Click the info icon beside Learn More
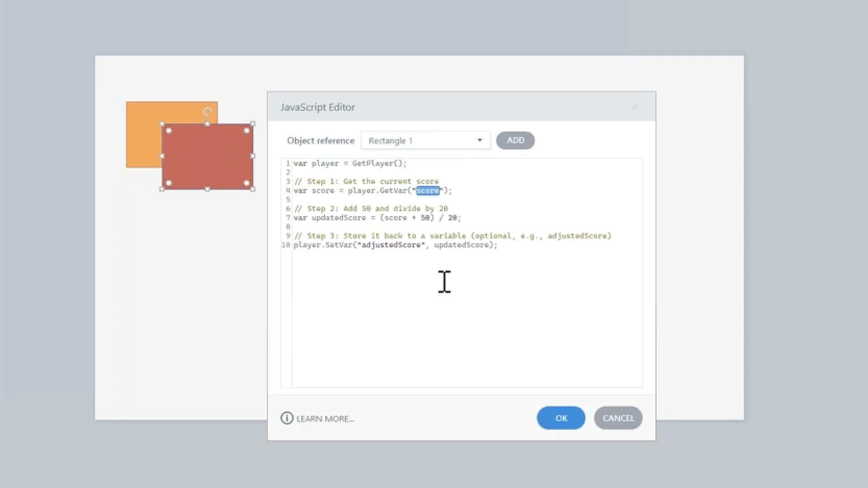Screen dimensions: 868x488 [x=287, y=418]
